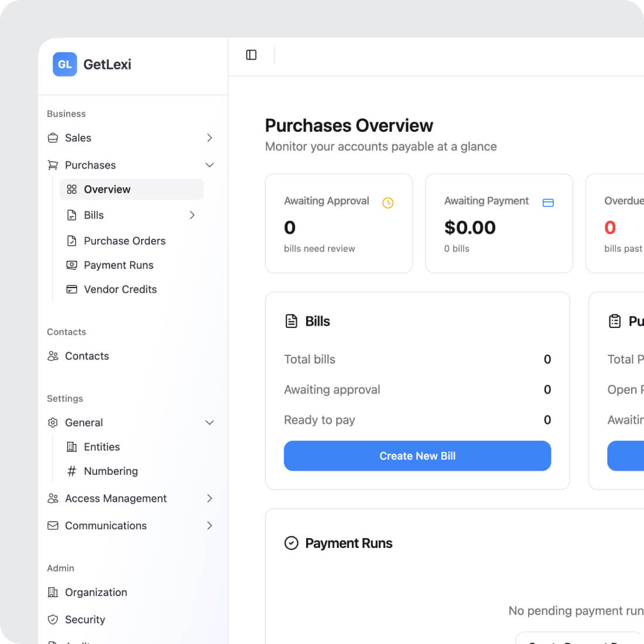Collapse the Purchases section chevron

[210, 165]
